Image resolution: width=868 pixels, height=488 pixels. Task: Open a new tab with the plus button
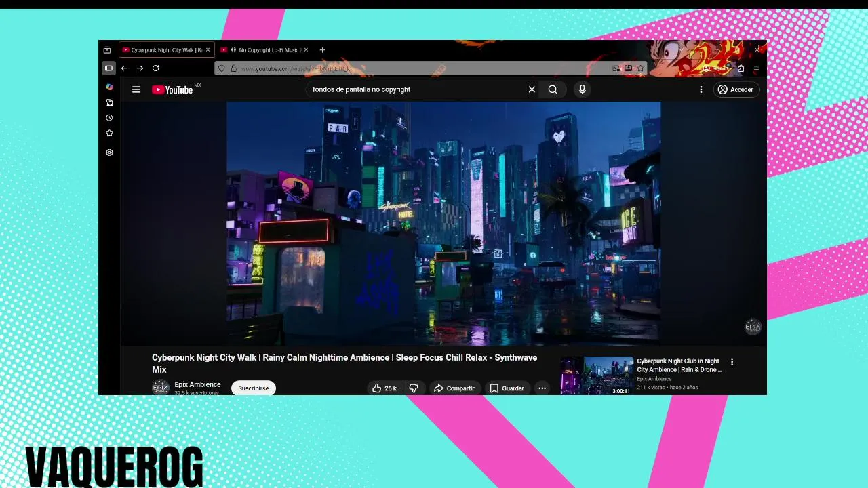[323, 50]
